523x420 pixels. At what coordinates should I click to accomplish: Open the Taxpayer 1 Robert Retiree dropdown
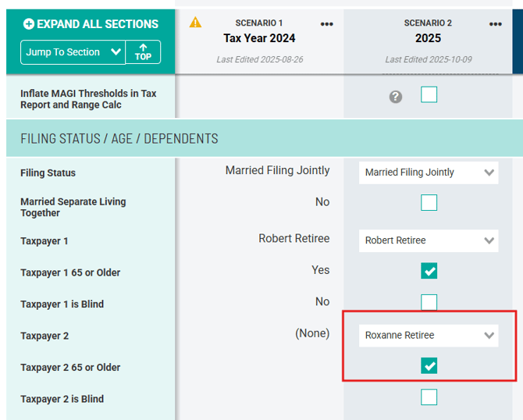pyautogui.click(x=429, y=240)
